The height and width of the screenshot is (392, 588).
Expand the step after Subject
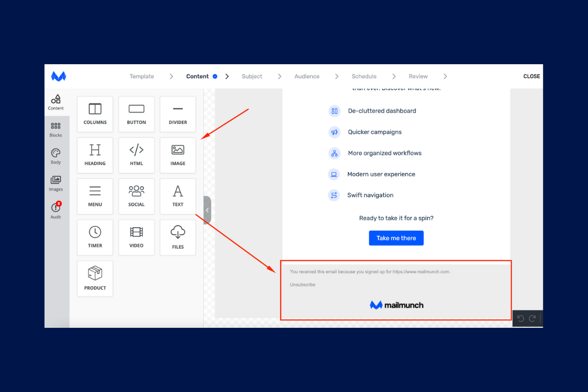[279, 76]
